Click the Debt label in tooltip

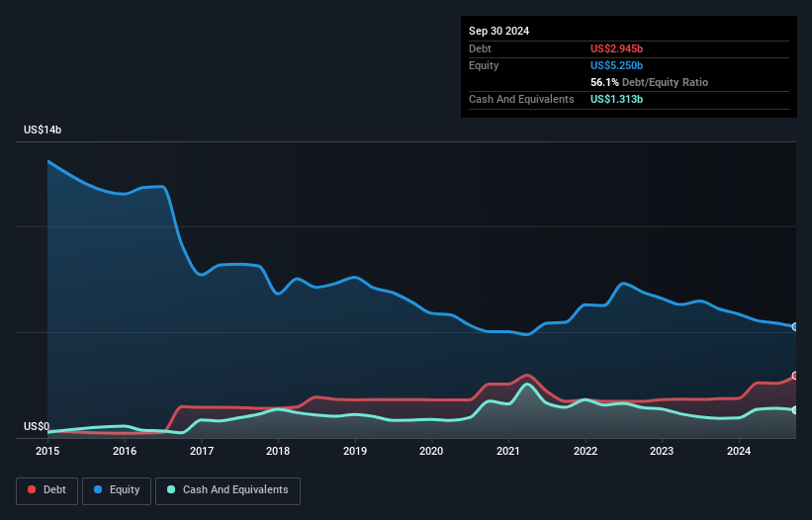click(480, 48)
